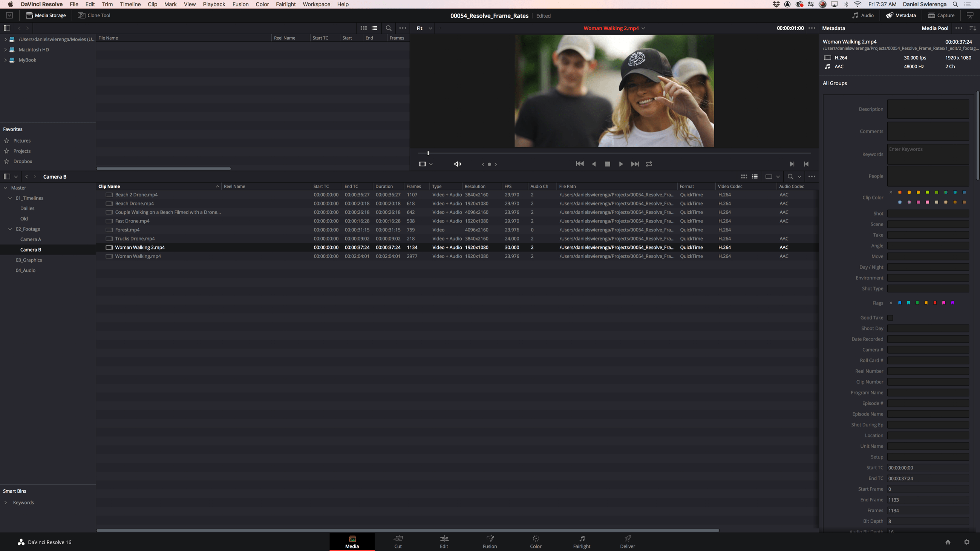
Task: Open the Playback menu
Action: (214, 4)
